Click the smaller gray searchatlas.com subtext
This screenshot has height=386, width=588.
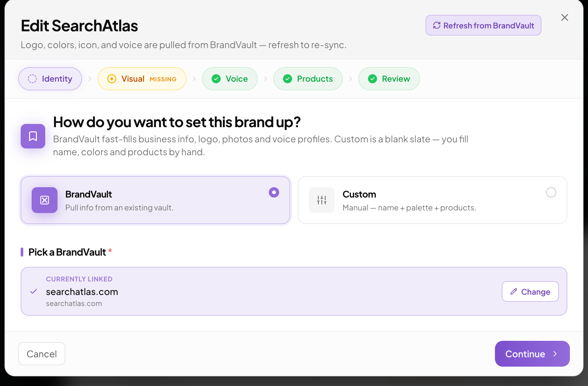(x=74, y=303)
